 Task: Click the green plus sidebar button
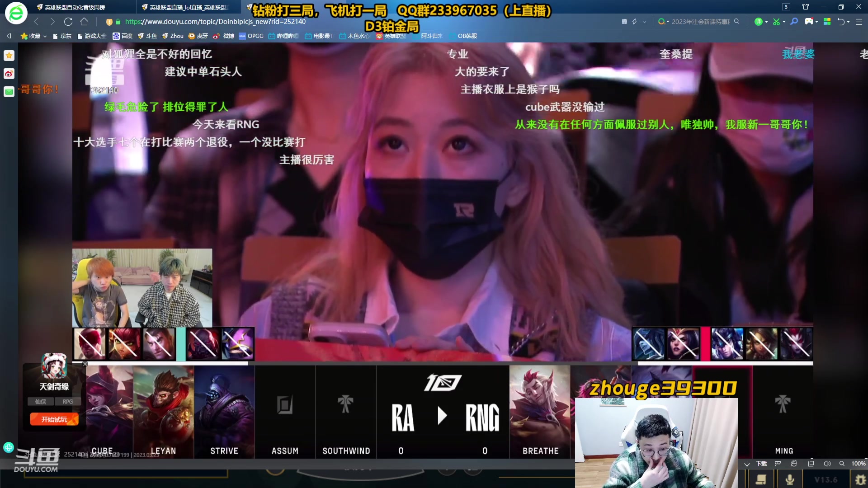(x=9, y=447)
